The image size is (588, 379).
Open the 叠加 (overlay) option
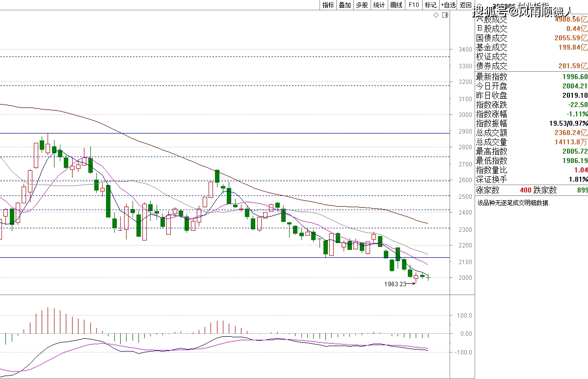(345, 5)
